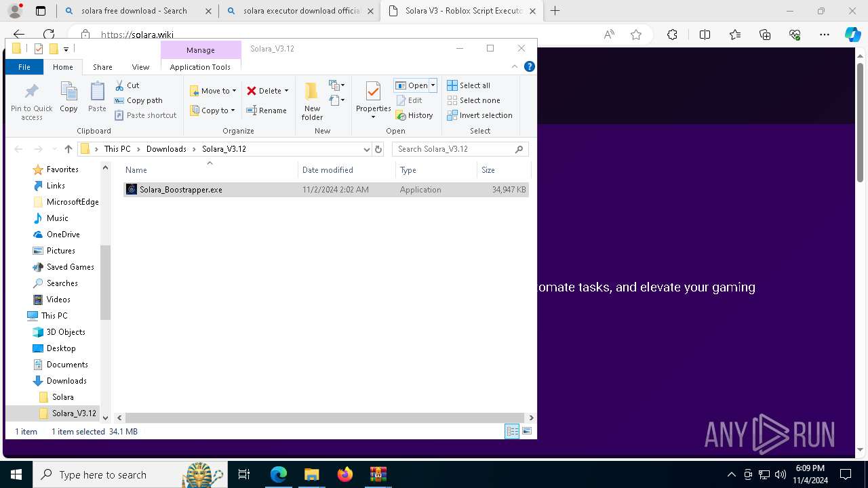Open 3D Objects in navigation pane

(66, 332)
